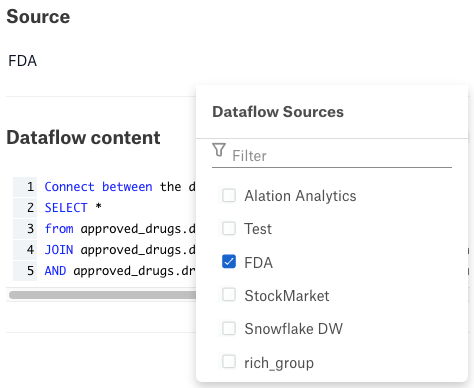Check the Test source checkbox
The width and height of the screenshot is (474, 388).
[229, 228]
